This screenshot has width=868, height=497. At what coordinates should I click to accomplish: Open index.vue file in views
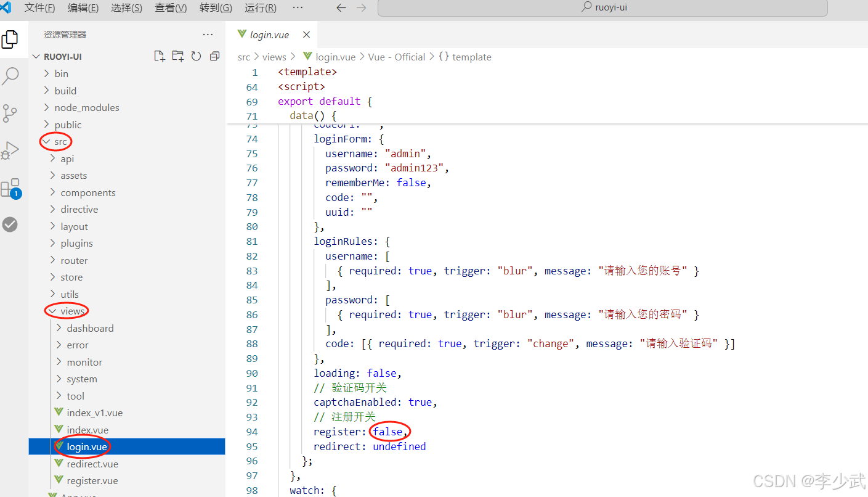click(127, 430)
